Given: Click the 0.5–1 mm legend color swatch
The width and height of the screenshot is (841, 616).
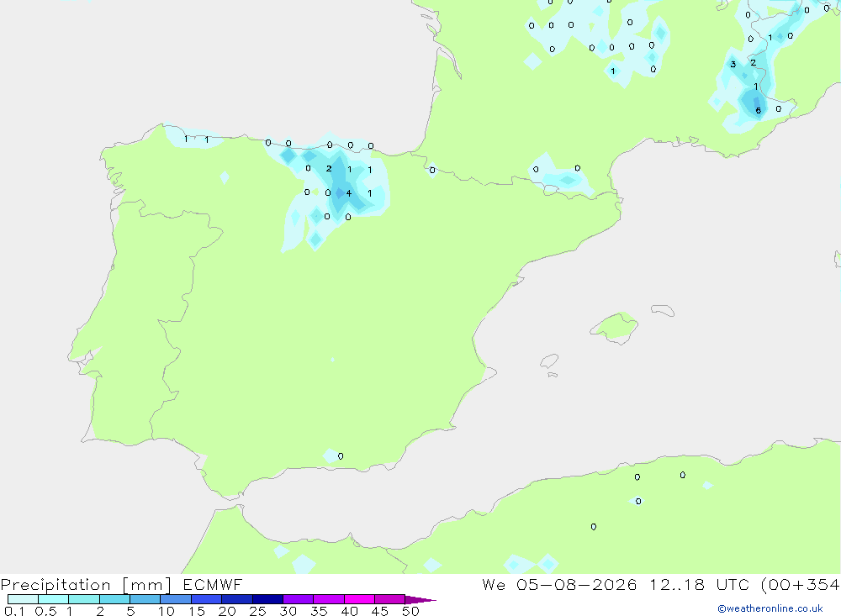Looking at the screenshot, I should tap(53, 599).
